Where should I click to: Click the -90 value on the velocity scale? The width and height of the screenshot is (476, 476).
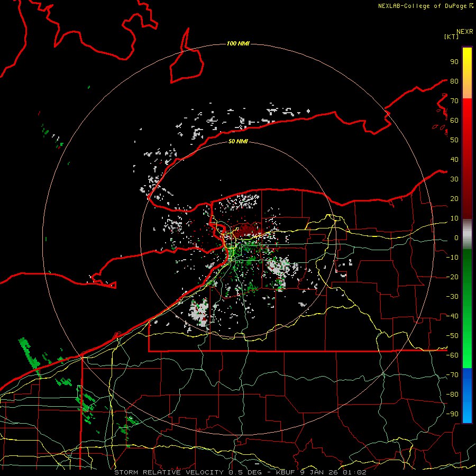click(x=452, y=414)
